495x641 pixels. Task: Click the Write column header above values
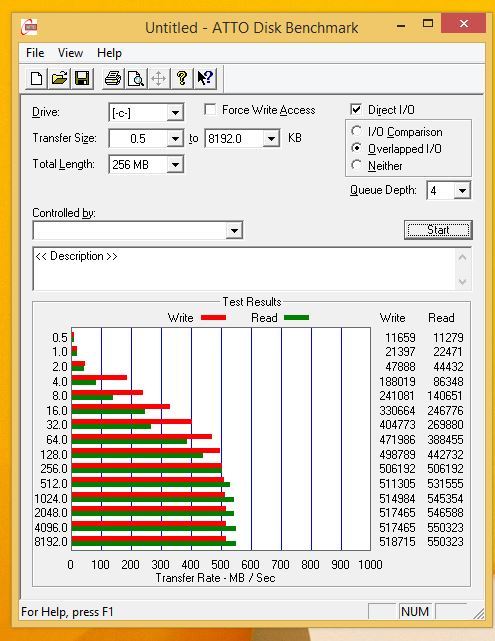(x=392, y=318)
